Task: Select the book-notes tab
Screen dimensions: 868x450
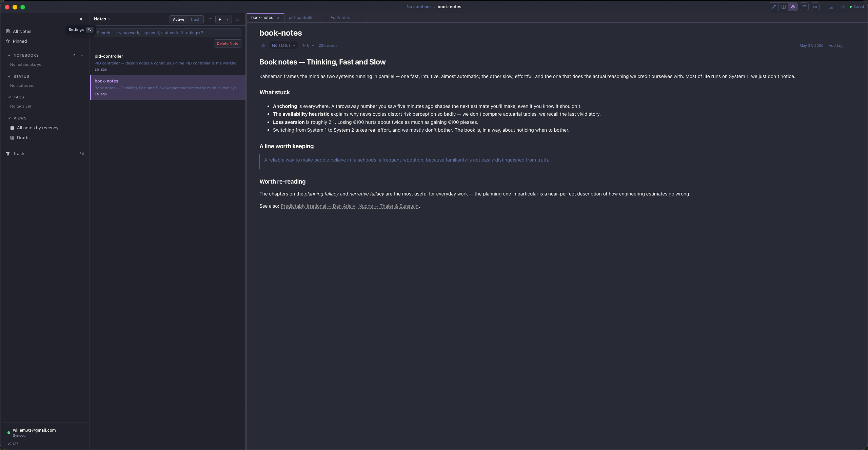Action: pyautogui.click(x=262, y=18)
